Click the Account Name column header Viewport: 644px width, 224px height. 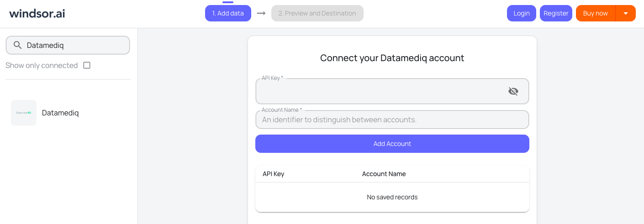[384, 174]
